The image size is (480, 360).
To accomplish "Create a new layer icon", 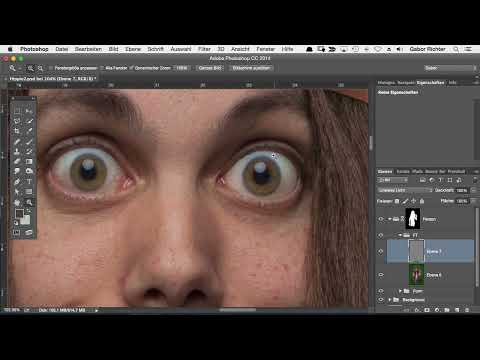I will [457, 310].
